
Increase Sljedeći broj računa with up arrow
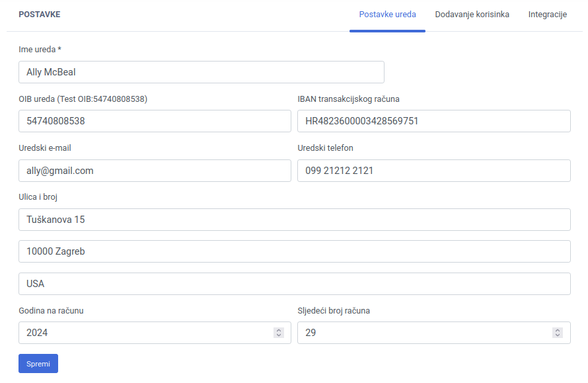[x=558, y=330]
